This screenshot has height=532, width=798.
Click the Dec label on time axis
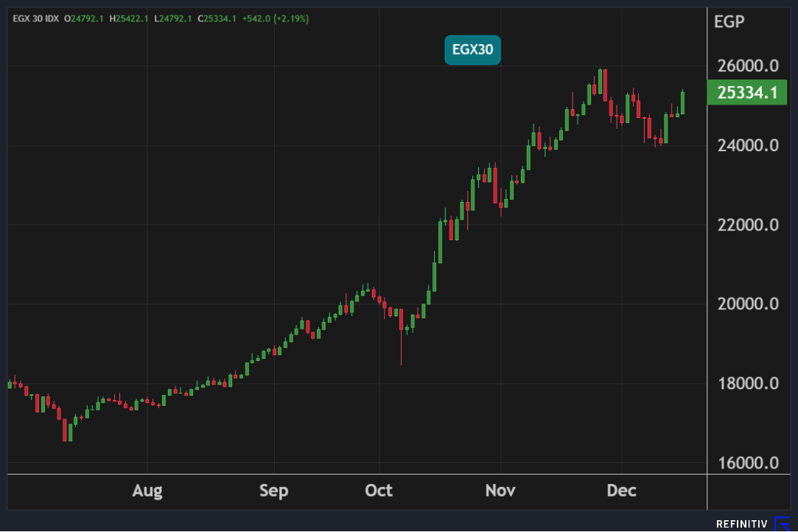pos(621,491)
